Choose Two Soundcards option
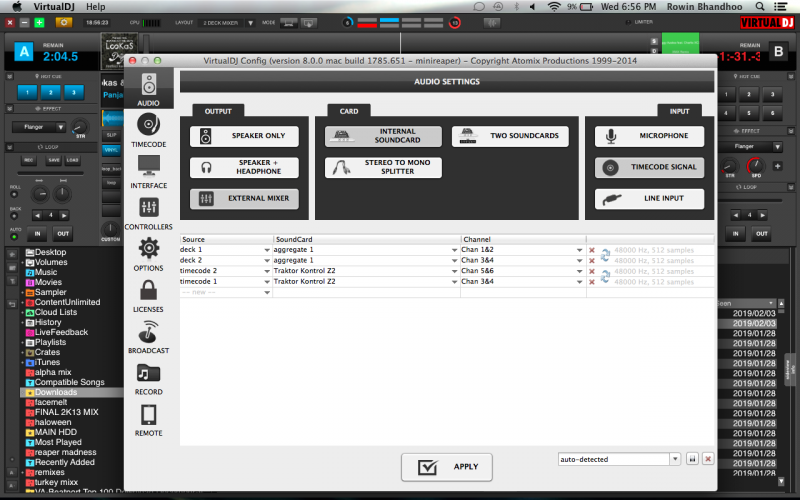The width and height of the screenshot is (800, 500). pyautogui.click(x=510, y=136)
